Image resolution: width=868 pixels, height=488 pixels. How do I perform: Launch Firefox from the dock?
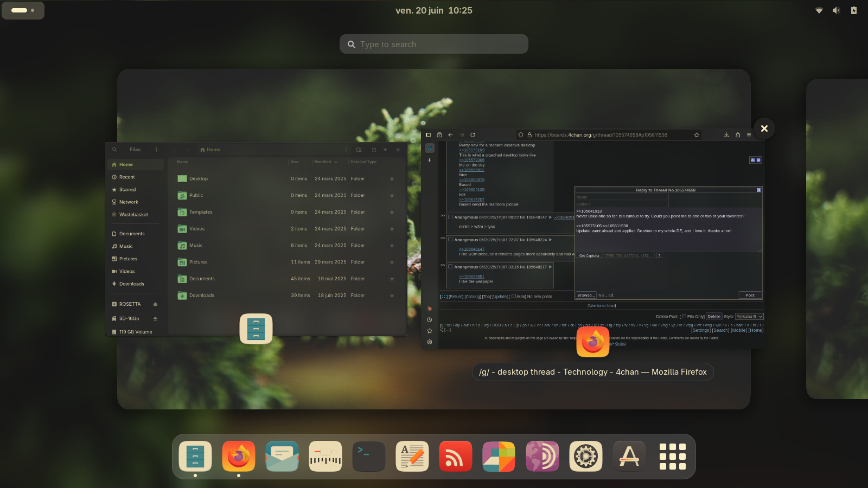coord(239,456)
